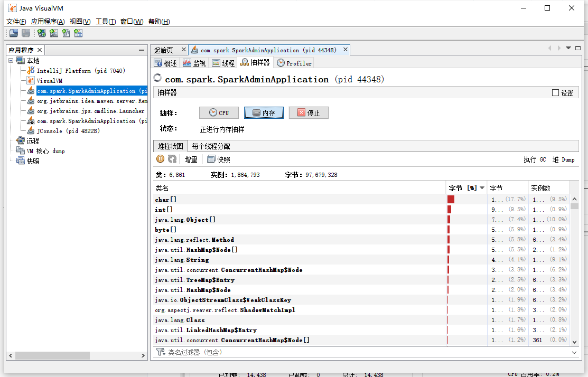
Task: Select the 堆柱状图 heap histogram tab
Action: tap(170, 146)
